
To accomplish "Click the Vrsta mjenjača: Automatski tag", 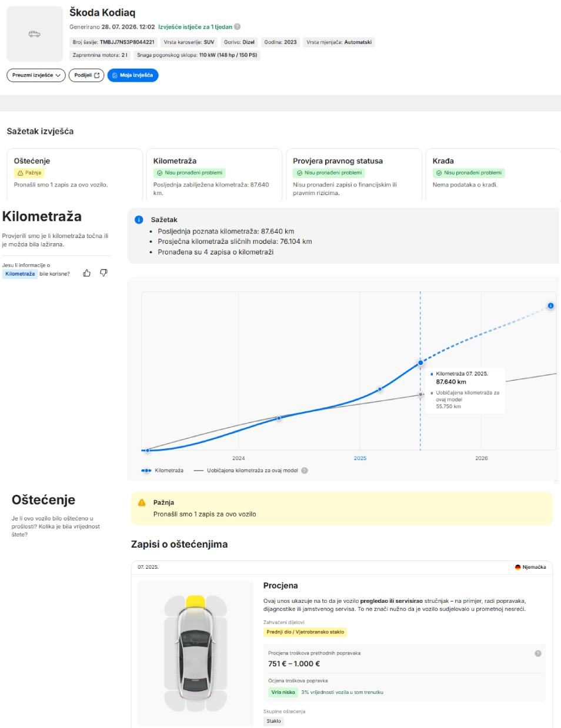I will click(x=339, y=42).
